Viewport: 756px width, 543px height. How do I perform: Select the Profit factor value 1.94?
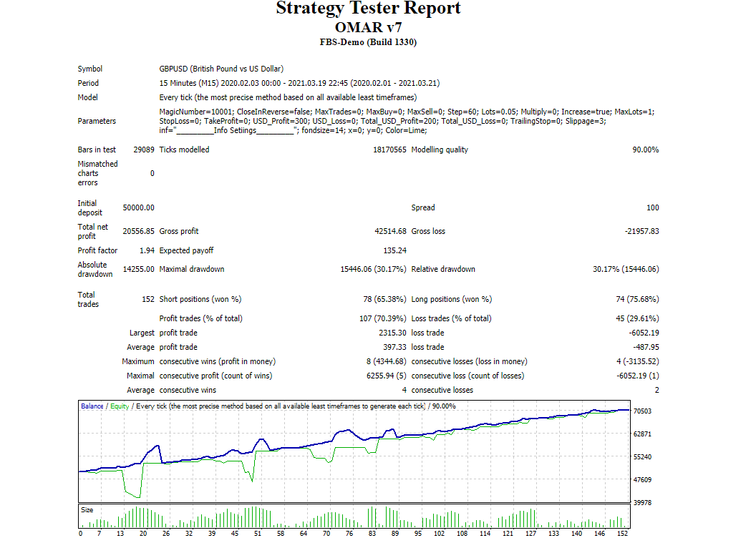click(147, 250)
